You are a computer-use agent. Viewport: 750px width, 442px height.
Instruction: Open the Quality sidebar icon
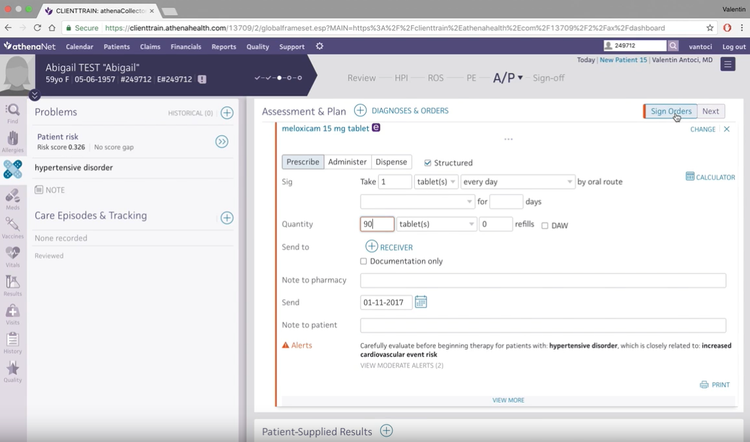(12, 372)
